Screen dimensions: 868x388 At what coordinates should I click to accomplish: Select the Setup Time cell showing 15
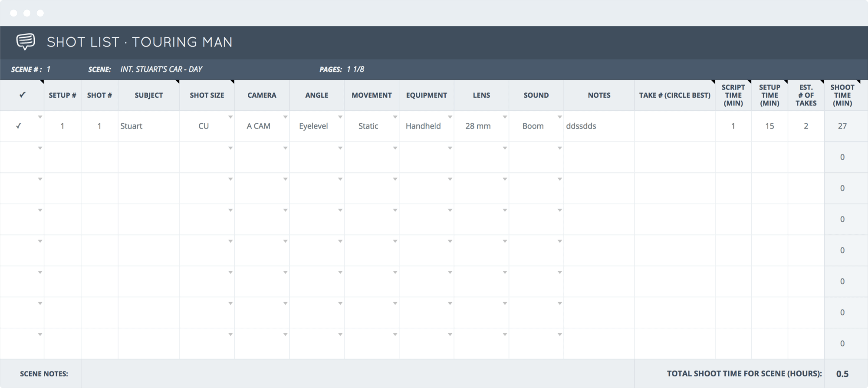point(769,126)
